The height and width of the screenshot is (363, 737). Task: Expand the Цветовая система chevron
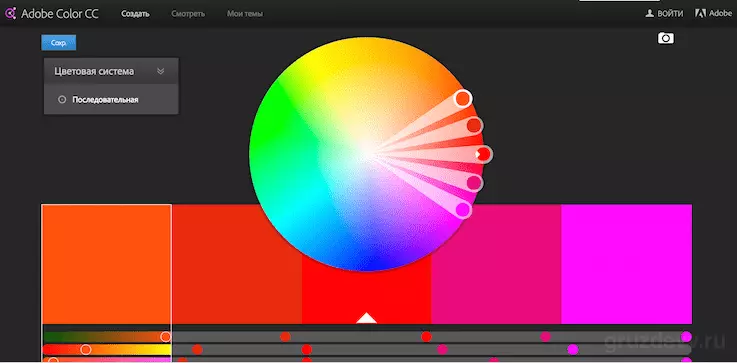(160, 71)
